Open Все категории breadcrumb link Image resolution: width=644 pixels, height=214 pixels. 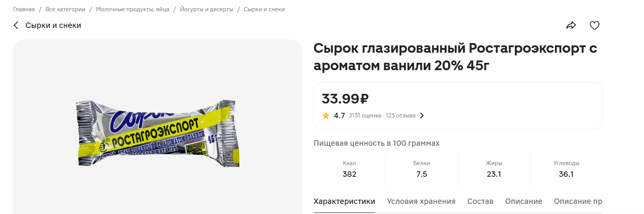pyautogui.click(x=65, y=9)
